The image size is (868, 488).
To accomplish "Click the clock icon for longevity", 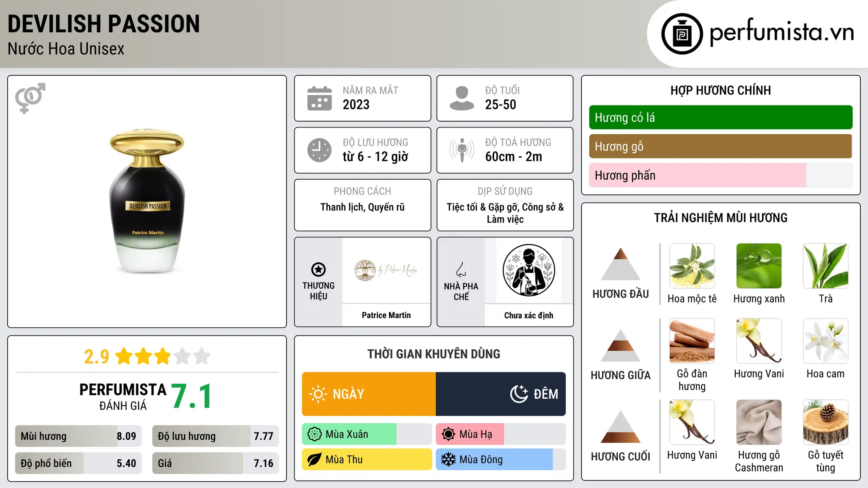I will point(320,150).
